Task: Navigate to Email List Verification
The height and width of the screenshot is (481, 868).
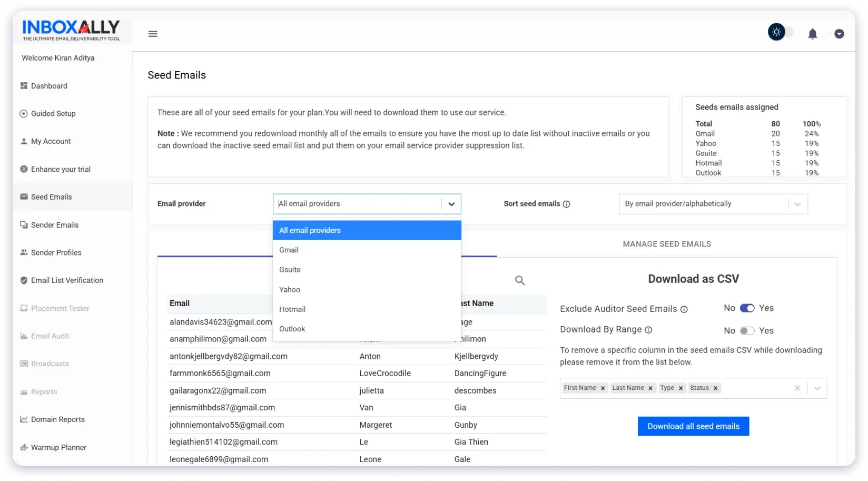Action: click(67, 280)
